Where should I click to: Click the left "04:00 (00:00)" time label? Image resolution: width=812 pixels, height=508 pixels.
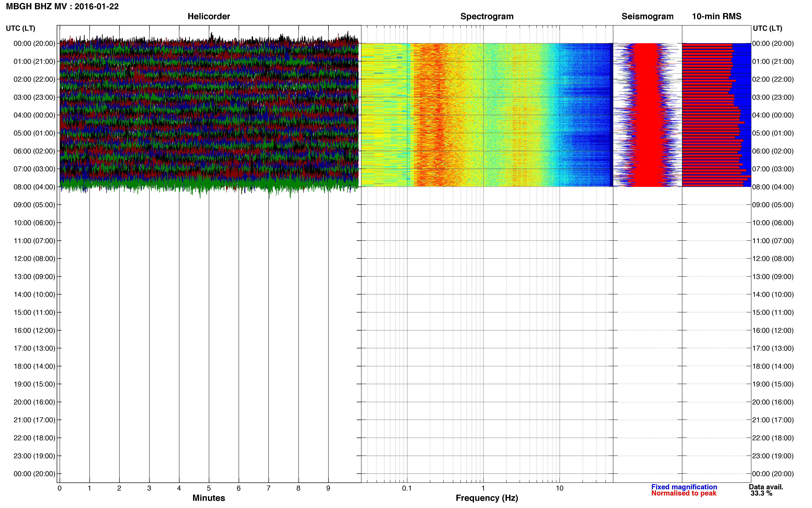tap(34, 115)
